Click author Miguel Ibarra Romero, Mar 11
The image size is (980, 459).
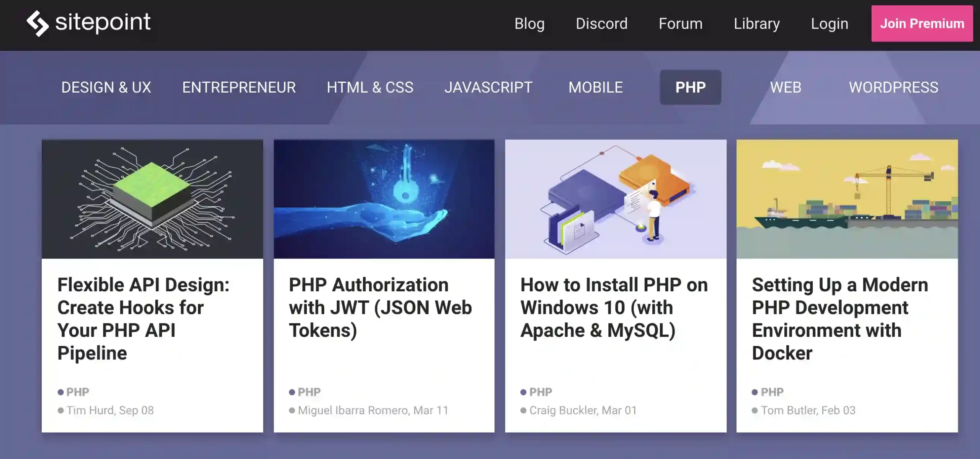pyautogui.click(x=373, y=410)
